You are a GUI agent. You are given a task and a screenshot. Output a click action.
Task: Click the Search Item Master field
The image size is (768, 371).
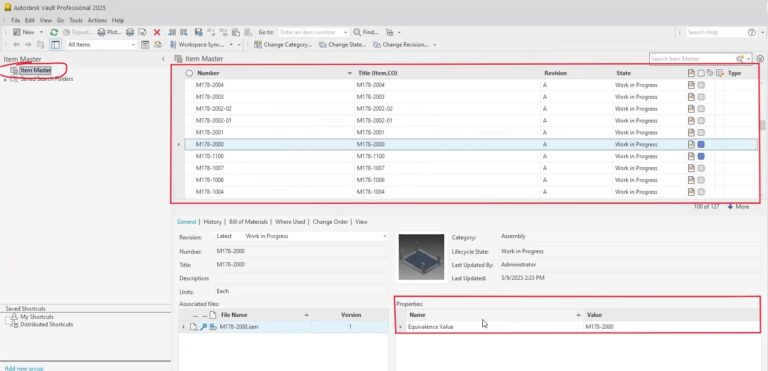[x=692, y=59]
